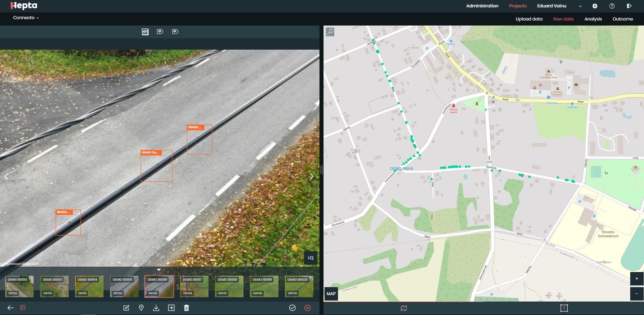Click the Tarvastu Gümnaasium map label
The width and height of the screenshot is (644, 315).
pyautogui.click(x=608, y=234)
